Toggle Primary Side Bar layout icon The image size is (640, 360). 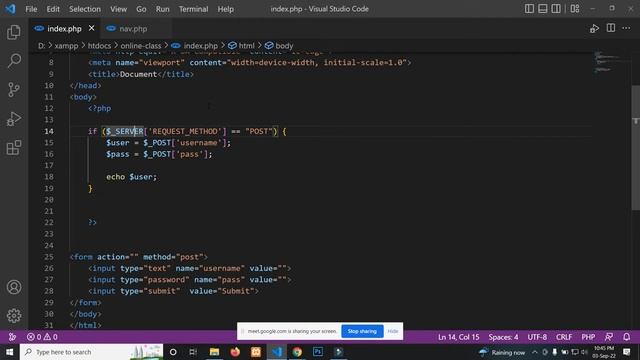[x=529, y=9]
